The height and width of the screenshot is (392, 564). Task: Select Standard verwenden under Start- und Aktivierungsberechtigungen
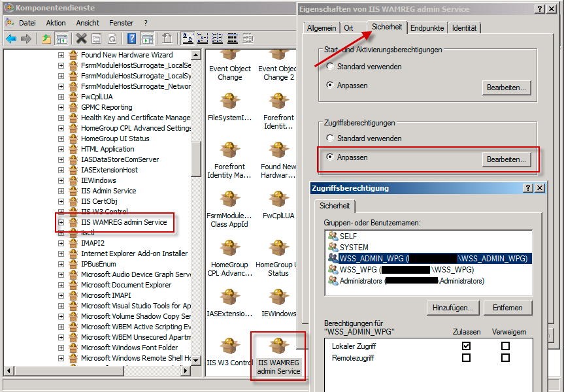pos(330,66)
